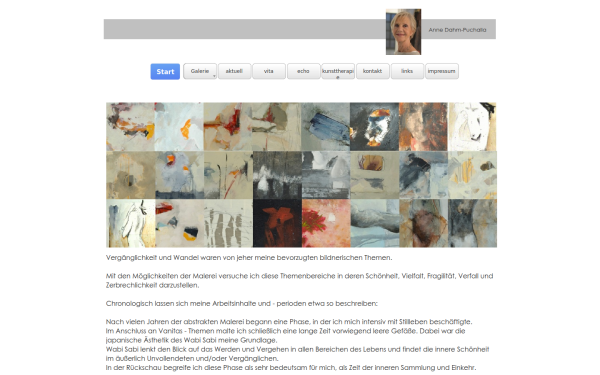Click the line starting 'In der Rückschau'
The height and width of the screenshot is (375, 600).
tap(291, 368)
